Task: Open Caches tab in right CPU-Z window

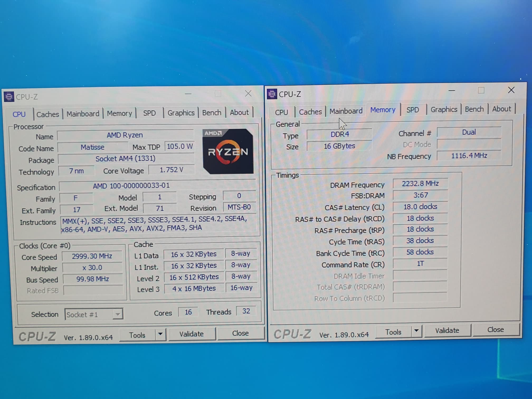Action: click(310, 112)
